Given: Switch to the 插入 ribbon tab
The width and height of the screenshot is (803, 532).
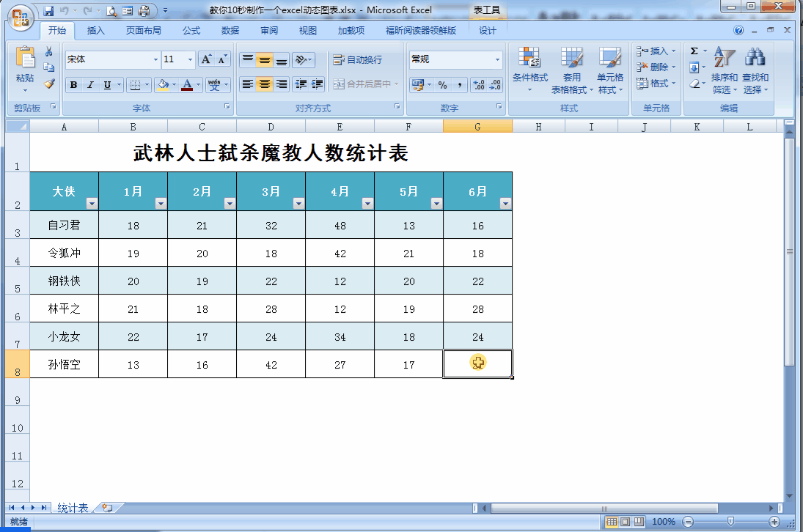Looking at the screenshot, I should [96, 31].
